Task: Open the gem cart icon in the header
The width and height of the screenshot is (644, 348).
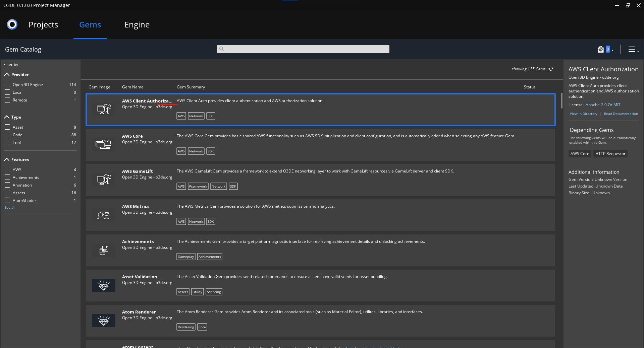Action: coord(600,49)
